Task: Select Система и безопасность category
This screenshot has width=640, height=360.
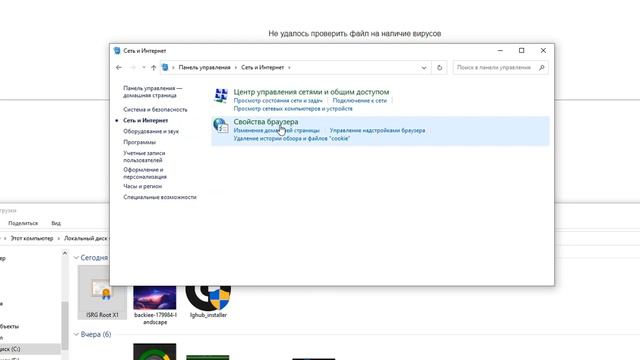Action: click(155, 109)
